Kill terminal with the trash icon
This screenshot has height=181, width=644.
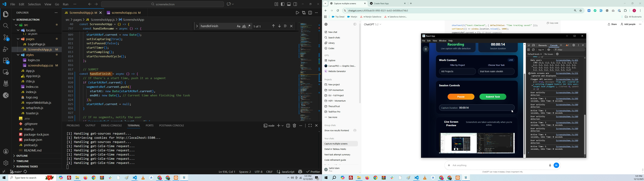pos(294,126)
